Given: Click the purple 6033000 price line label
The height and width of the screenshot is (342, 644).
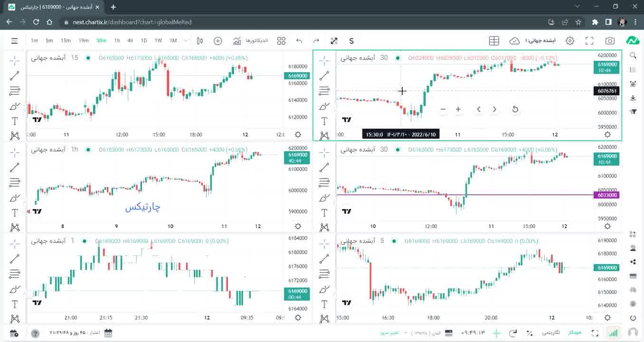Looking at the screenshot, I should coord(607,195).
